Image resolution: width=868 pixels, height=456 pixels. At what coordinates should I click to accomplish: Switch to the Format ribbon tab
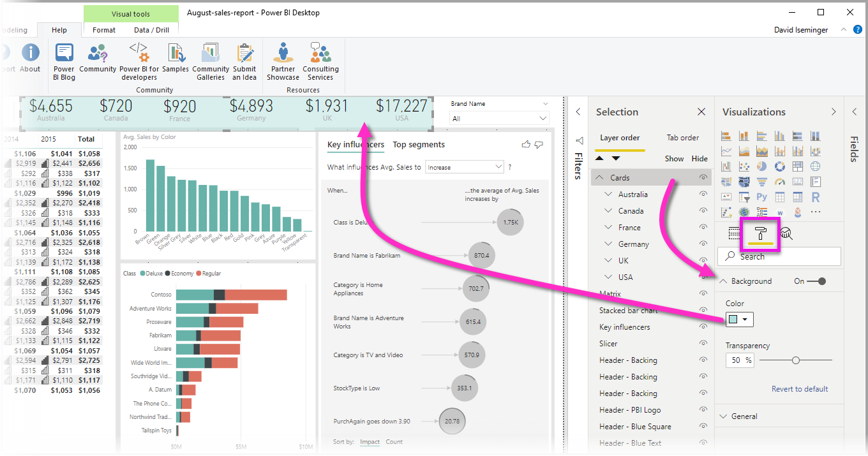coord(104,30)
